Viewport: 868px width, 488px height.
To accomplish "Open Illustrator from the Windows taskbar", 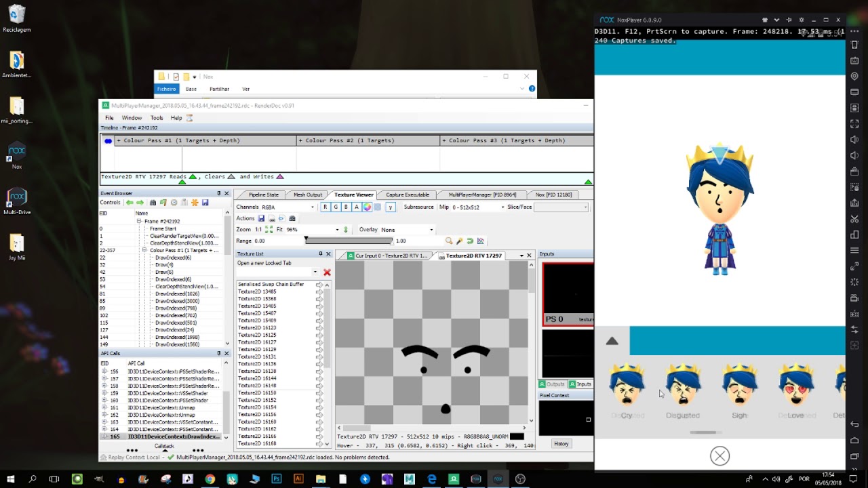I will tap(298, 479).
